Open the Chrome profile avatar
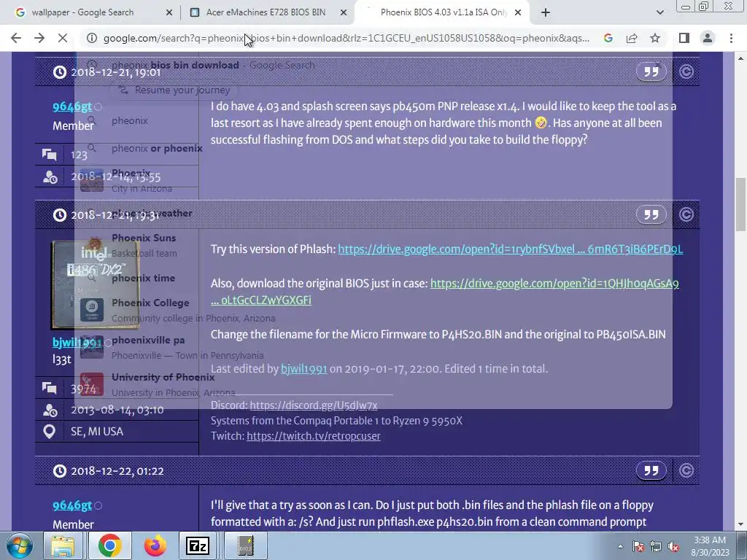Screen dimensions: 747x560 pyautogui.click(x=708, y=38)
